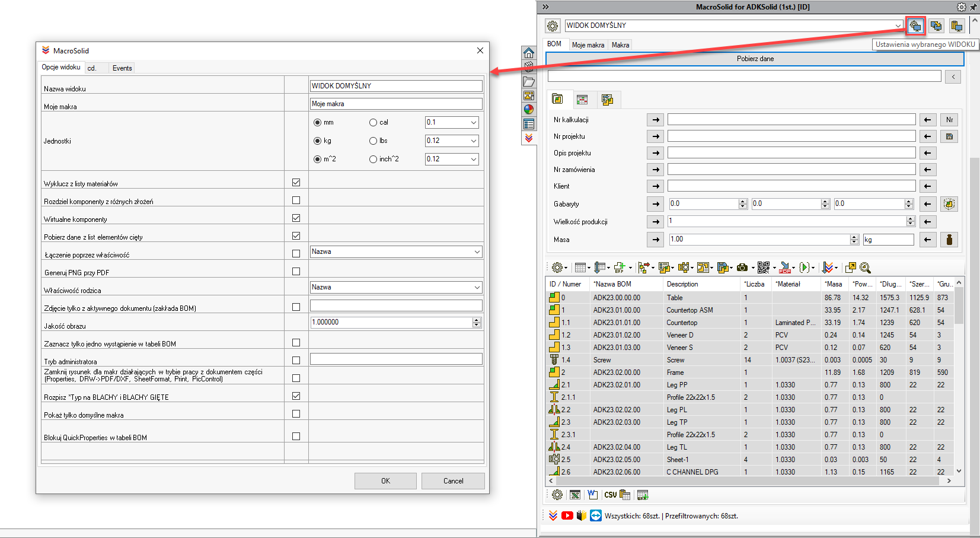The height and width of the screenshot is (538, 980).
Task: Enable 'Rozdziel komponenty z różnych złożeń'
Action: point(296,200)
